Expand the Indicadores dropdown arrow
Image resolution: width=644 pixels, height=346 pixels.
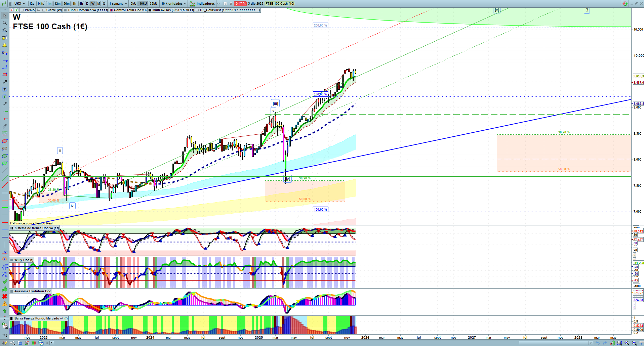(x=218, y=4)
